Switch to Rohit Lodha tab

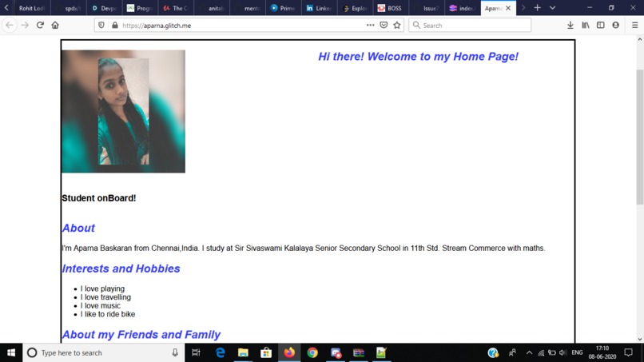coord(32,8)
